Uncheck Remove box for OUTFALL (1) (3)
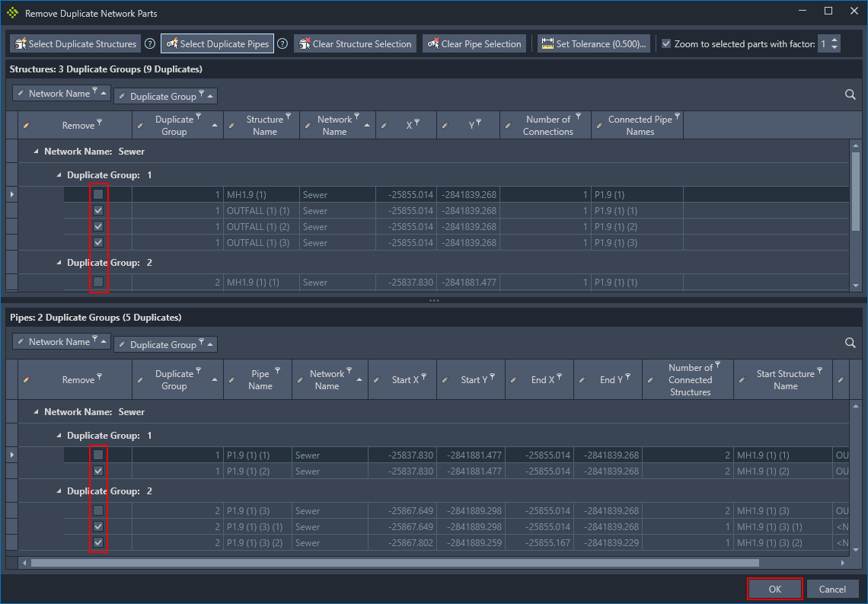Screen dimensions: 868x604 point(98,242)
